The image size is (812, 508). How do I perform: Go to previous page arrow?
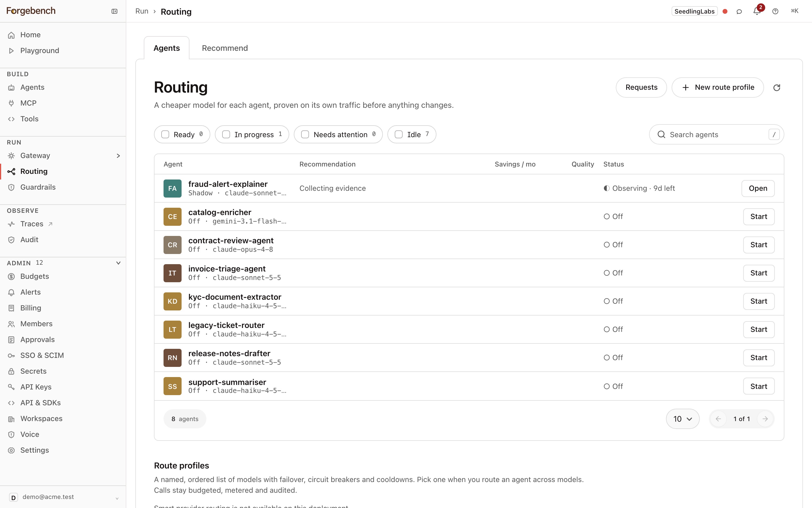point(718,419)
